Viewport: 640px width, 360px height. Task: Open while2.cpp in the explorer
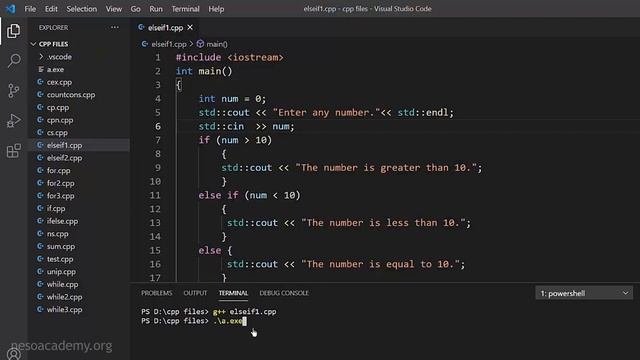point(64,297)
